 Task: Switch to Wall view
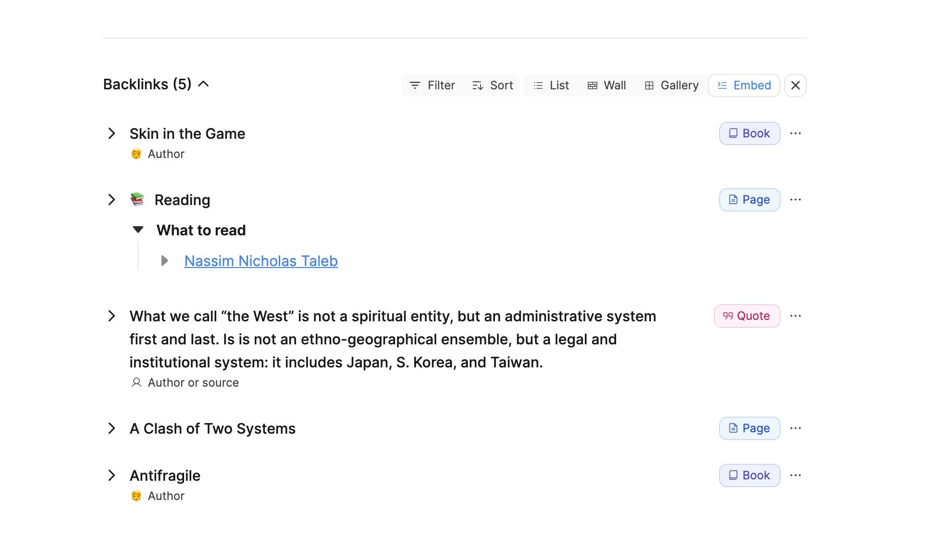point(606,85)
